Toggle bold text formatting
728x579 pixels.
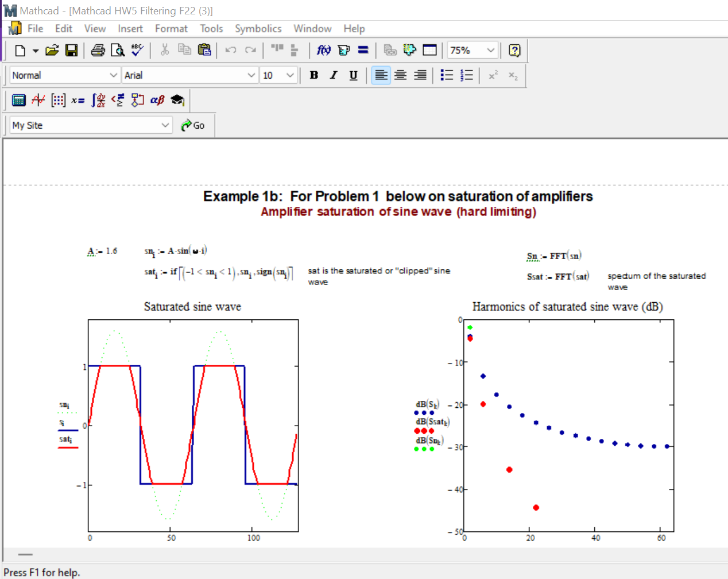pos(313,75)
